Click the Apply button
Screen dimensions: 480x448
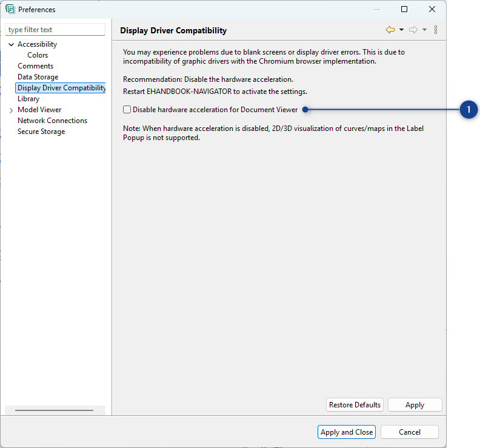(415, 405)
